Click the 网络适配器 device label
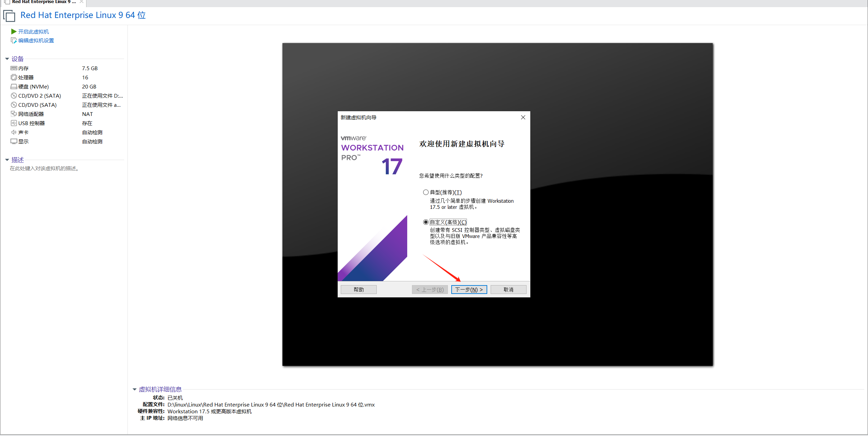Viewport: 868px width, 436px height. pyautogui.click(x=31, y=114)
